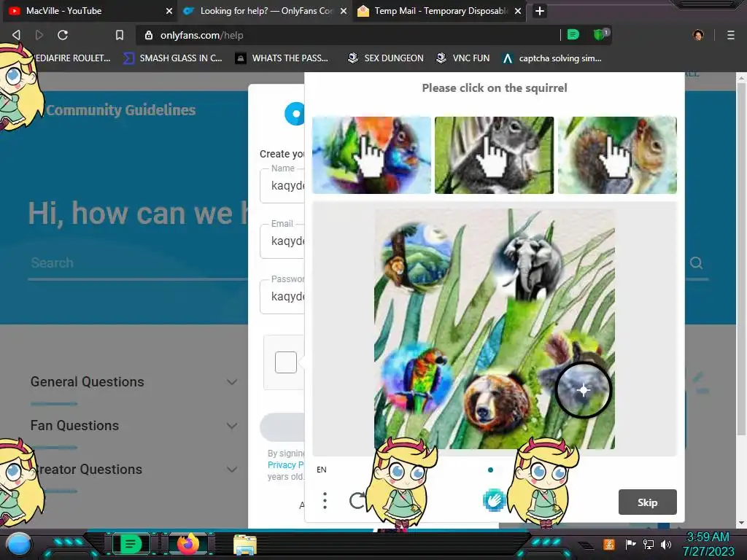Skip the captcha challenge
This screenshot has height=560, width=747.
click(648, 502)
